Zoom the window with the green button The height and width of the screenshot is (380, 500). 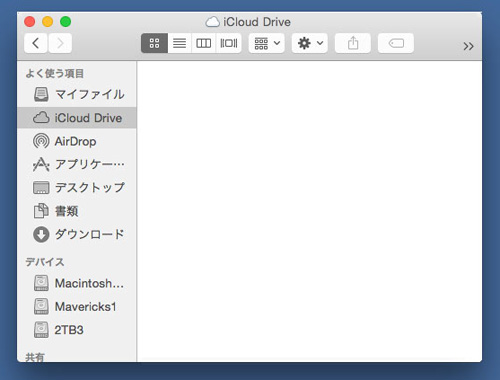[65, 22]
